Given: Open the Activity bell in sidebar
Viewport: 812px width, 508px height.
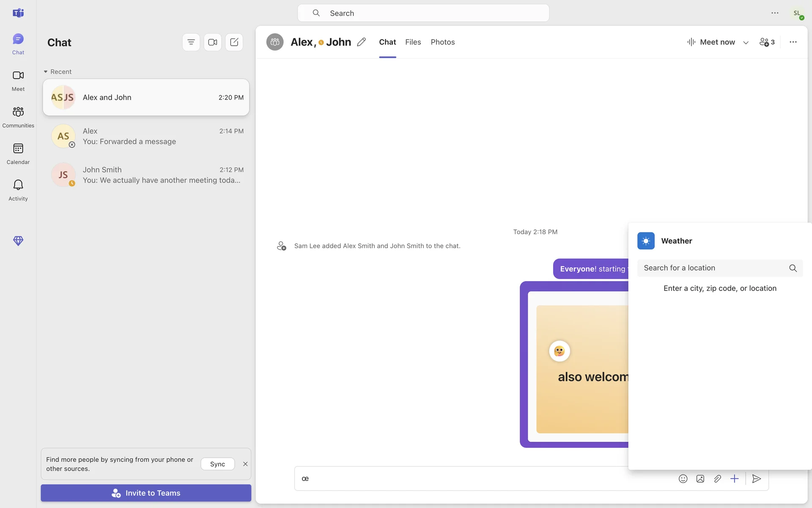Looking at the screenshot, I should [x=18, y=189].
